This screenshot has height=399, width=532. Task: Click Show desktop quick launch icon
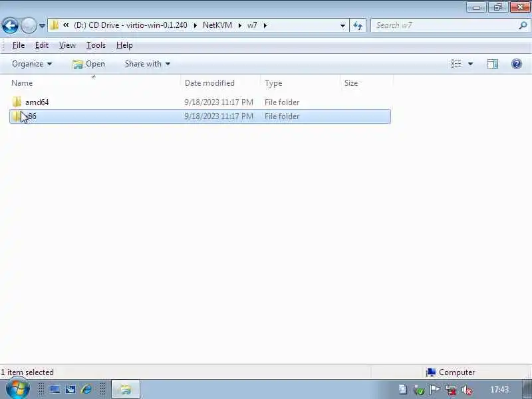click(55, 390)
